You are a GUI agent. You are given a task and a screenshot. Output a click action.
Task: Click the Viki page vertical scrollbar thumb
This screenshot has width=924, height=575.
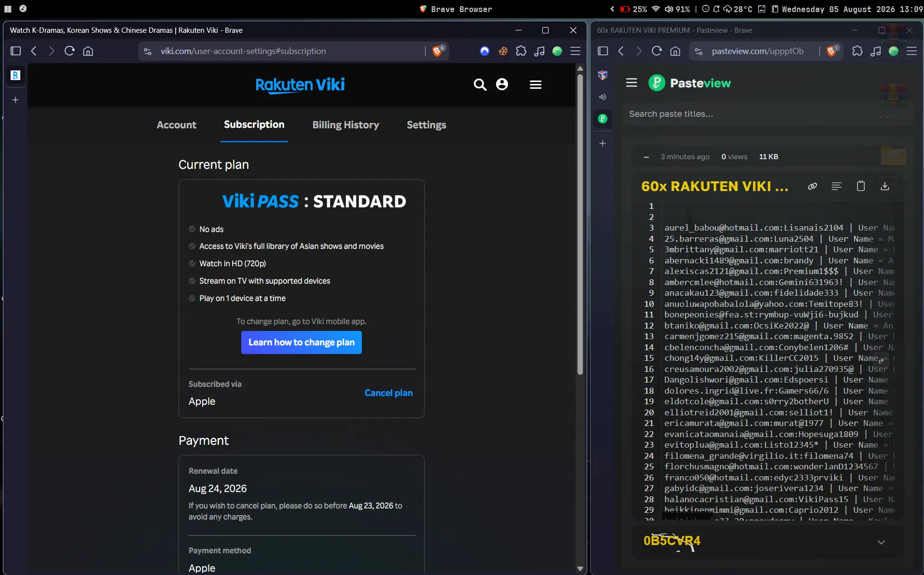click(580, 224)
